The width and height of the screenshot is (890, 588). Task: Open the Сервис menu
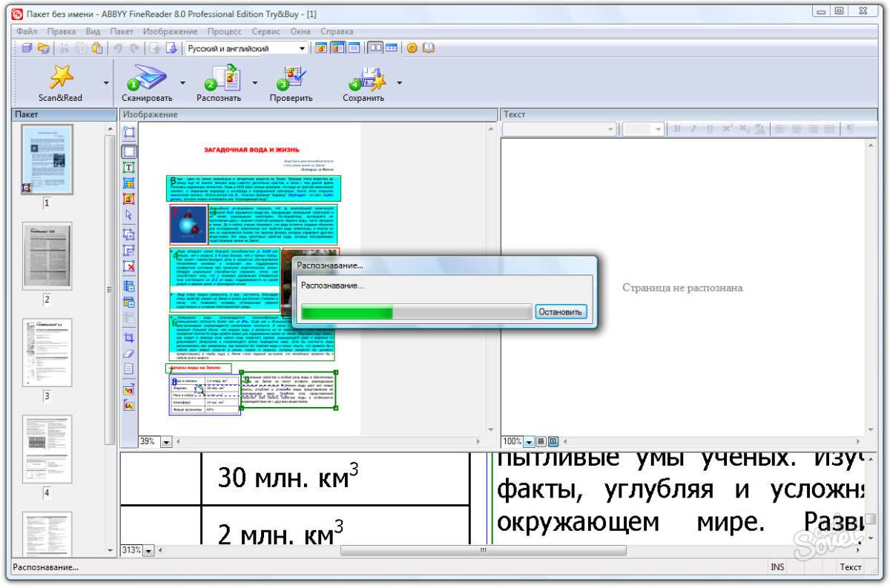tap(266, 32)
